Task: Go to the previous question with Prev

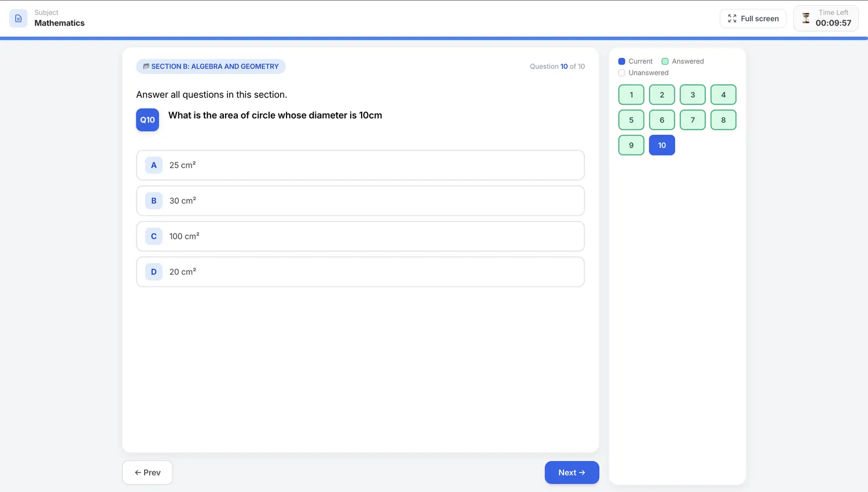Action: pyautogui.click(x=148, y=472)
